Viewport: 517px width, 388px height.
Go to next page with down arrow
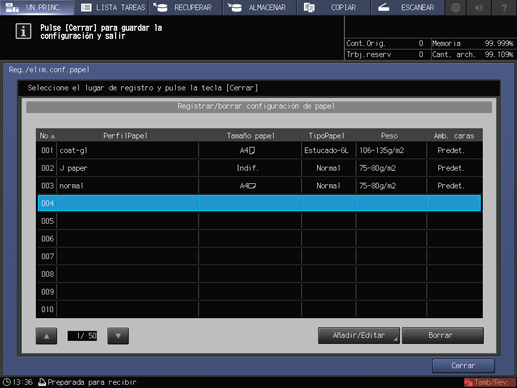(118, 336)
